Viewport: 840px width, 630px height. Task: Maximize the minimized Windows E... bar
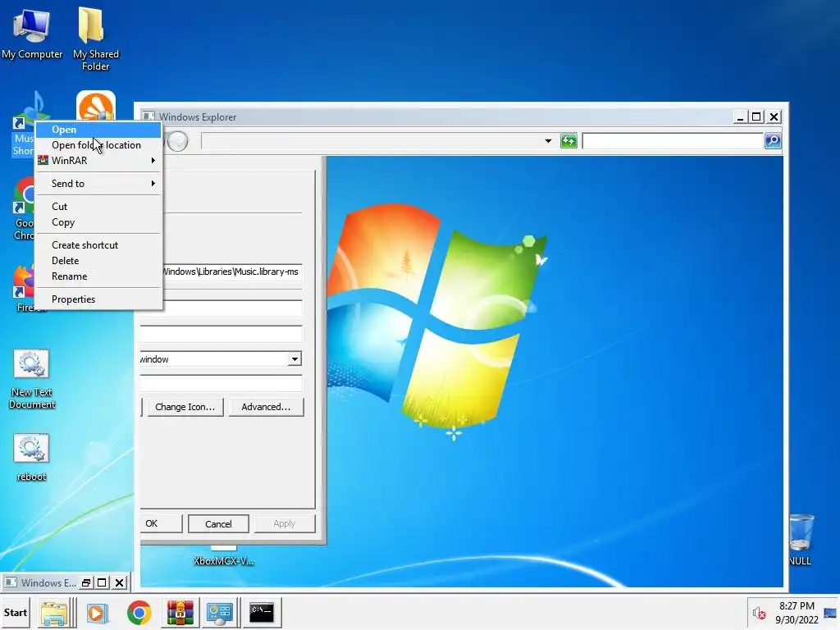(x=103, y=583)
